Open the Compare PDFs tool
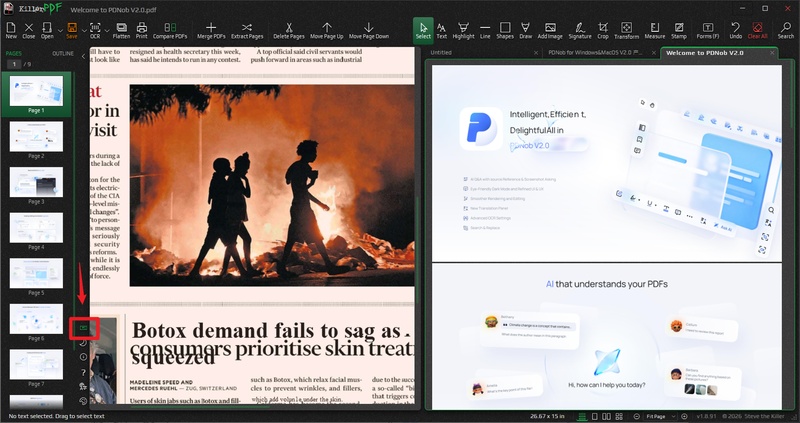Image resolution: width=800 pixels, height=423 pixels. click(170, 30)
